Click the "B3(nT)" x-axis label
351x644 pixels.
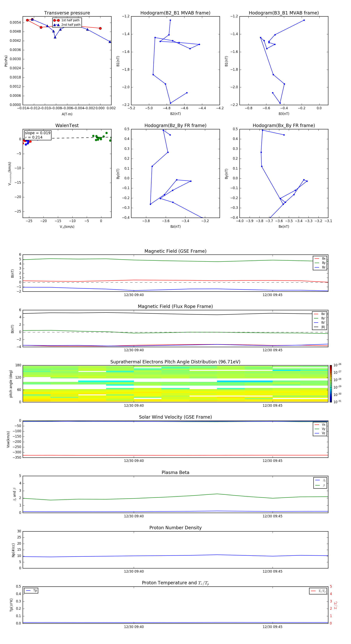tap(284, 114)
